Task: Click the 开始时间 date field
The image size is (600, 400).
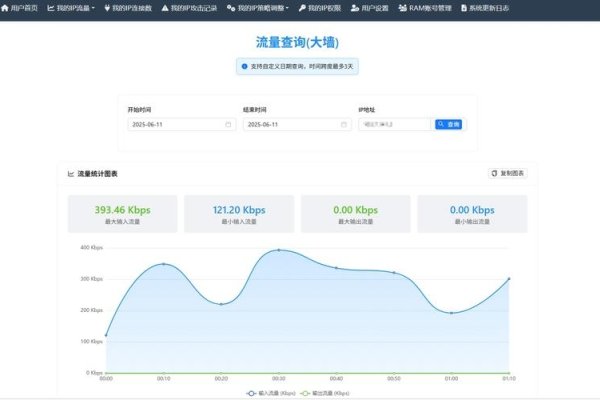Action: [182, 124]
